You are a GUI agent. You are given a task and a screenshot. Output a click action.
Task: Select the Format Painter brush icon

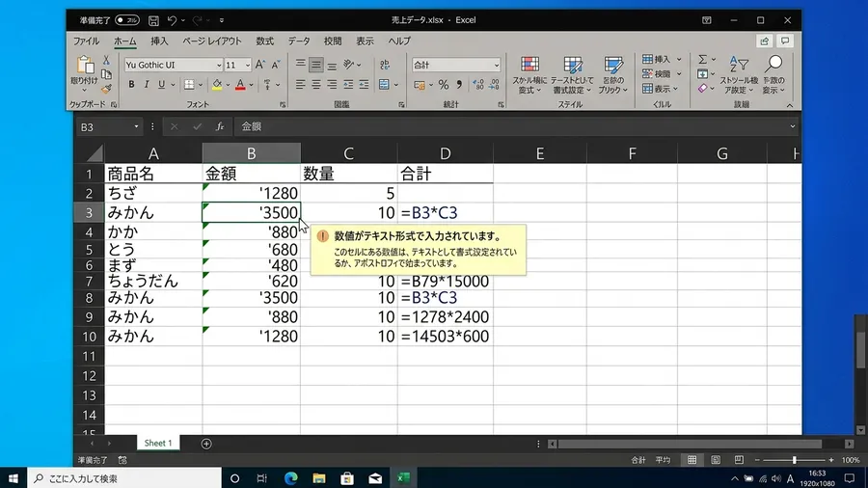106,88
